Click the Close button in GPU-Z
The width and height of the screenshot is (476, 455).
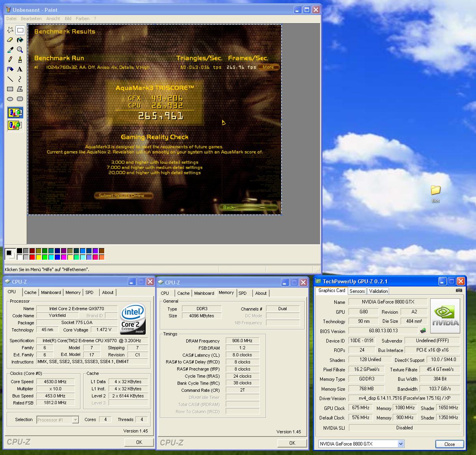(x=450, y=444)
